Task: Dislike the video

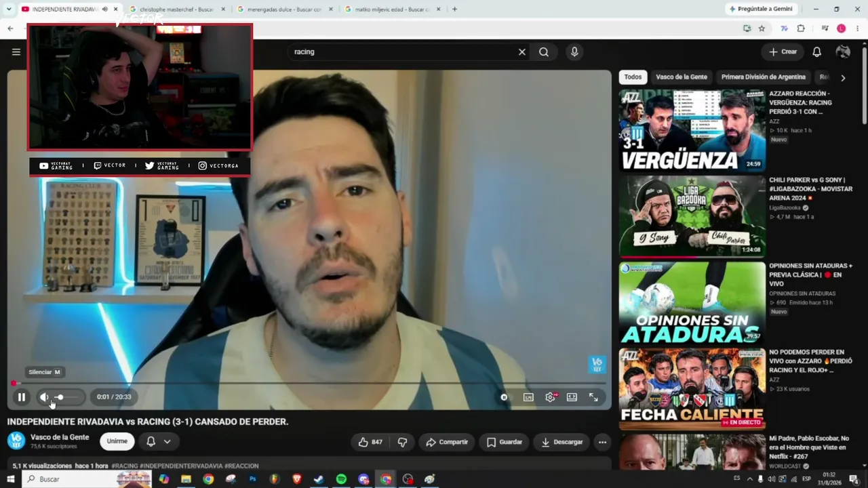Action: [x=402, y=442]
